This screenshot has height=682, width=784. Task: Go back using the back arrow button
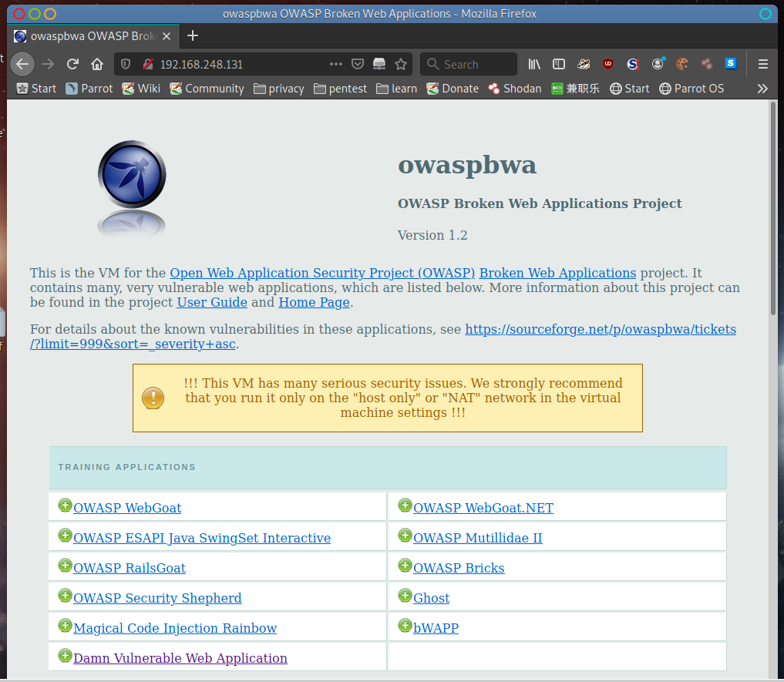(22, 64)
